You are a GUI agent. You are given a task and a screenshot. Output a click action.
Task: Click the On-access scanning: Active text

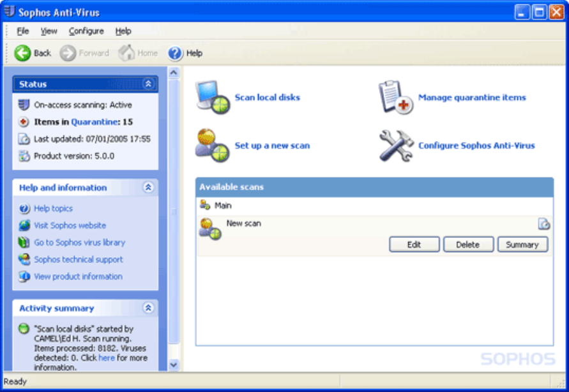pos(83,105)
